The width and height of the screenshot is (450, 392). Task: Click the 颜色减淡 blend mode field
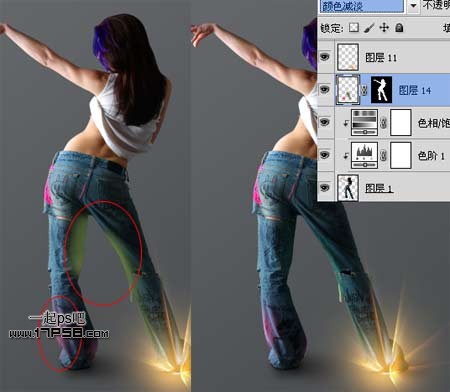(362, 6)
